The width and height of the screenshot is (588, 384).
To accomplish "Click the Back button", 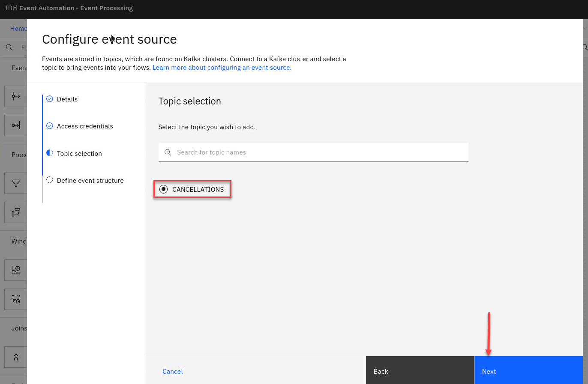I will (420, 371).
